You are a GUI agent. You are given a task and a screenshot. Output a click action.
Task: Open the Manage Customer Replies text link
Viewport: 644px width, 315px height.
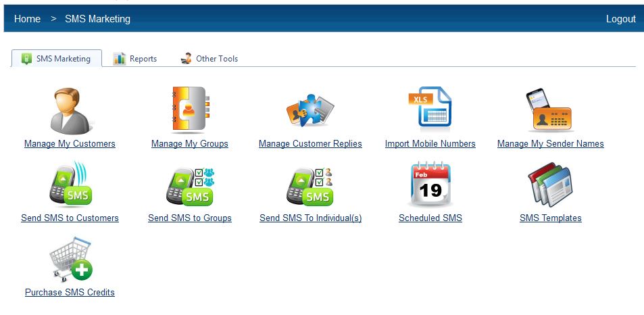point(310,144)
